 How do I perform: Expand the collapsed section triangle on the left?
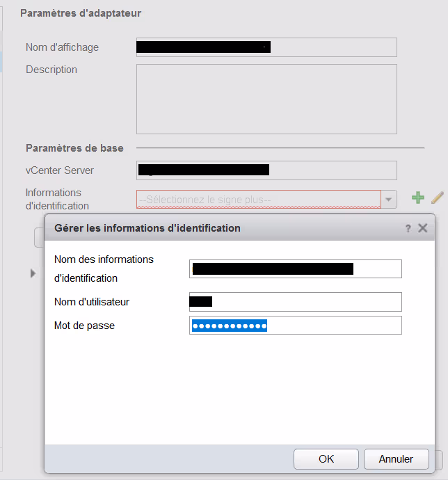pos(33,274)
